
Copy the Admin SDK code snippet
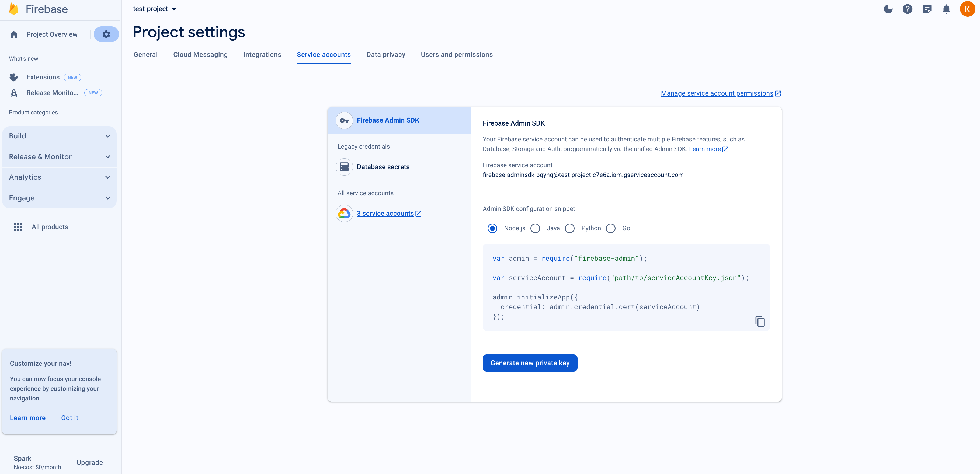pos(760,321)
